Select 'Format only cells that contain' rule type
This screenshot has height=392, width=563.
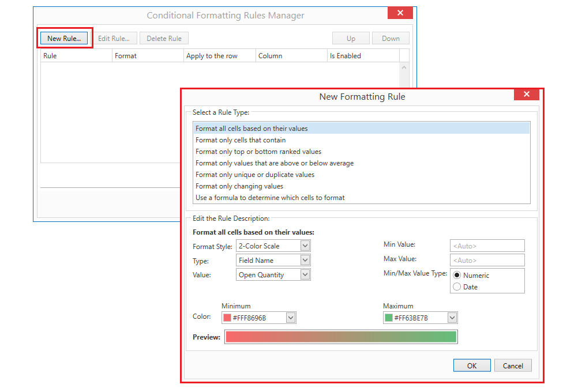click(x=362, y=140)
